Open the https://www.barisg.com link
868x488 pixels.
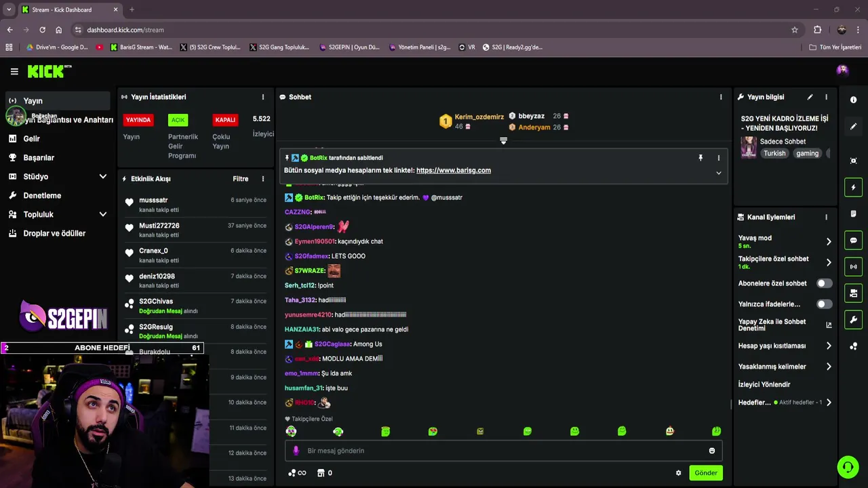pyautogui.click(x=453, y=170)
